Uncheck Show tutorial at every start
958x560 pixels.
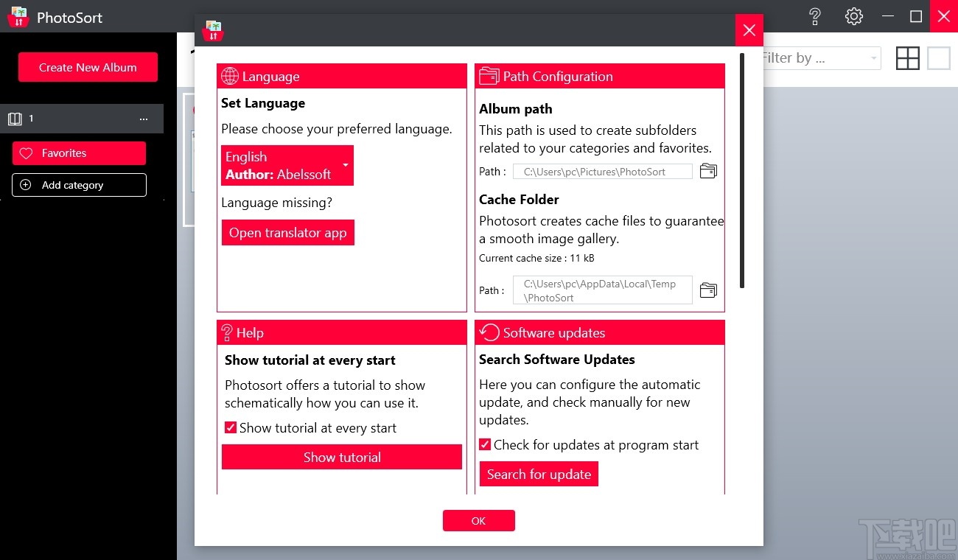[231, 427]
